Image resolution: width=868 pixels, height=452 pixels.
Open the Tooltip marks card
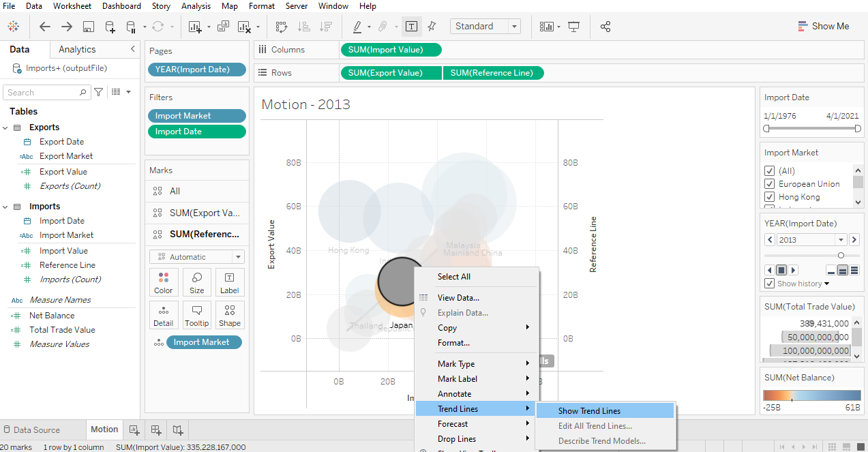tap(196, 315)
